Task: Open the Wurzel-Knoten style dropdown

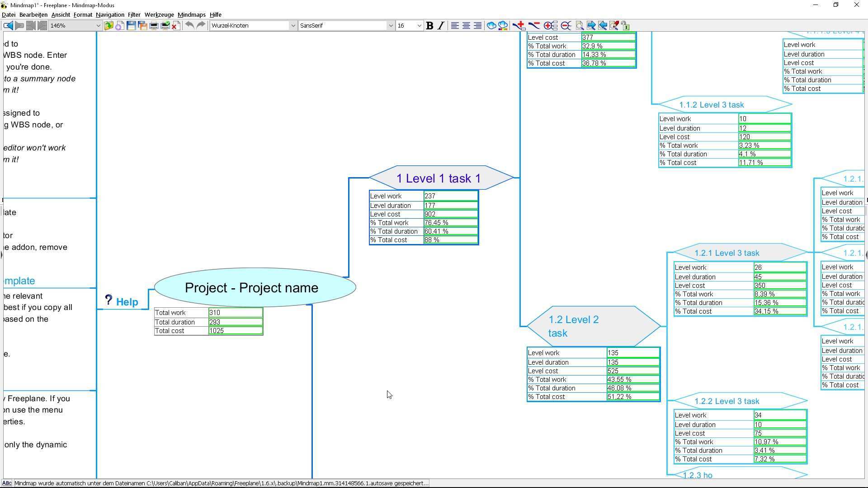Action: click(292, 26)
